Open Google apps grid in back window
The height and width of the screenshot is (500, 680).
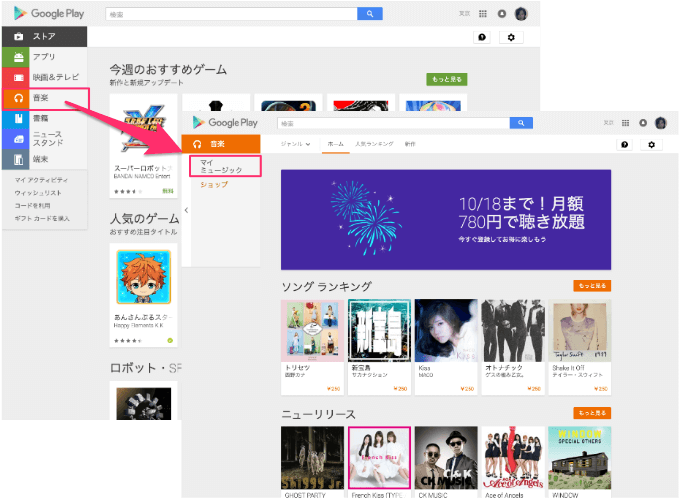pyautogui.click(x=484, y=14)
